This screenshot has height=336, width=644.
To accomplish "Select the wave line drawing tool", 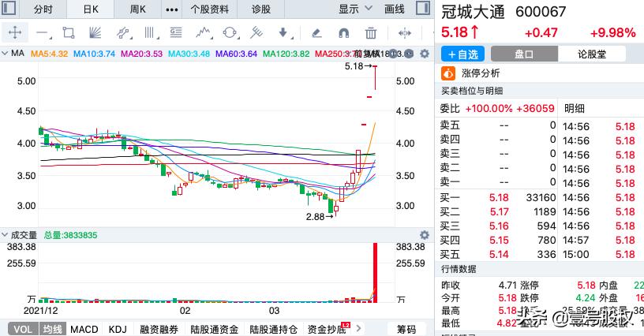I will coord(204,32).
